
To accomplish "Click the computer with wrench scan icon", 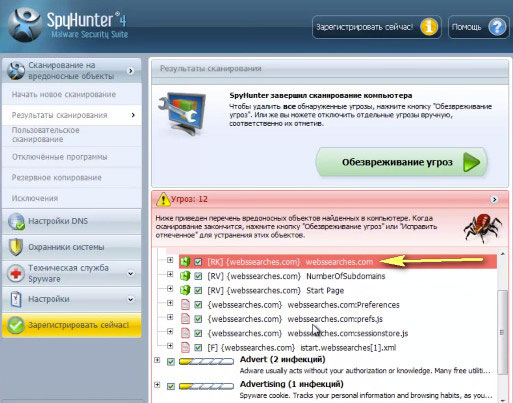I will (182, 113).
